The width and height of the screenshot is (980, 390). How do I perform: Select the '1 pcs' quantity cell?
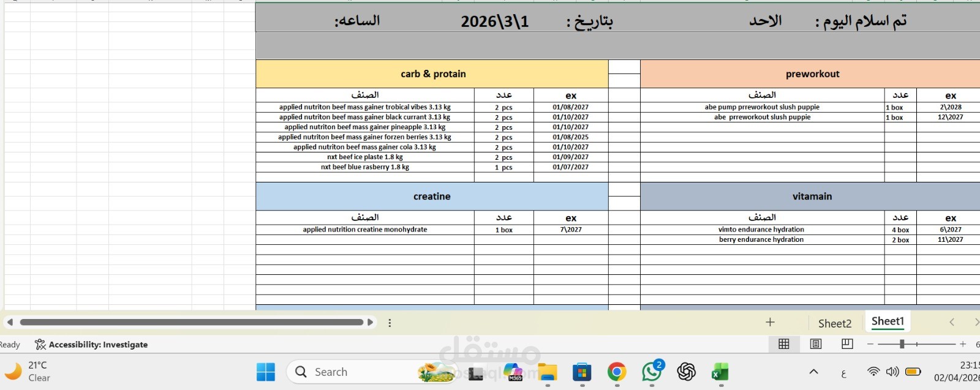[504, 167]
